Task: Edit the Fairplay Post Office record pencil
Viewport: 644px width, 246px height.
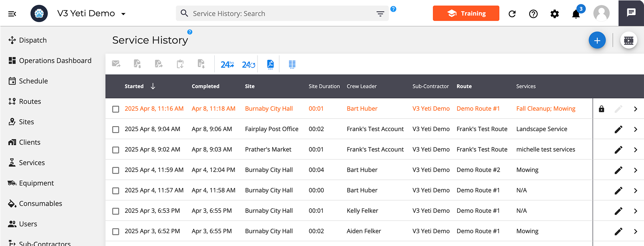Action: (618, 129)
